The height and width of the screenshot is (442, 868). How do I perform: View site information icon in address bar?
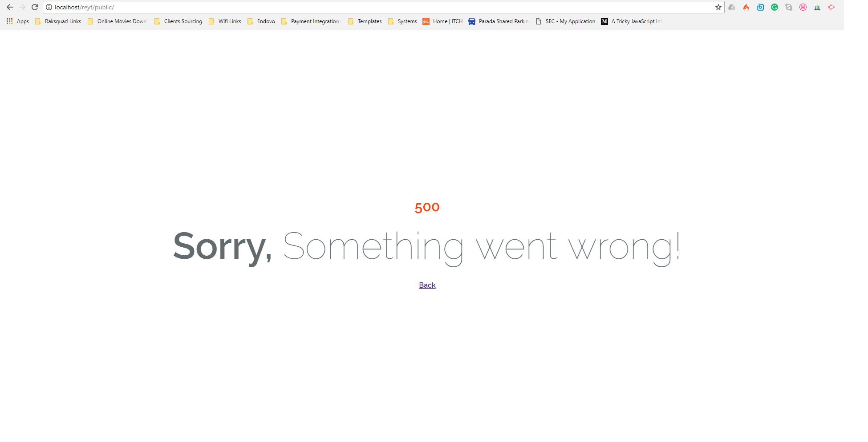tap(49, 7)
